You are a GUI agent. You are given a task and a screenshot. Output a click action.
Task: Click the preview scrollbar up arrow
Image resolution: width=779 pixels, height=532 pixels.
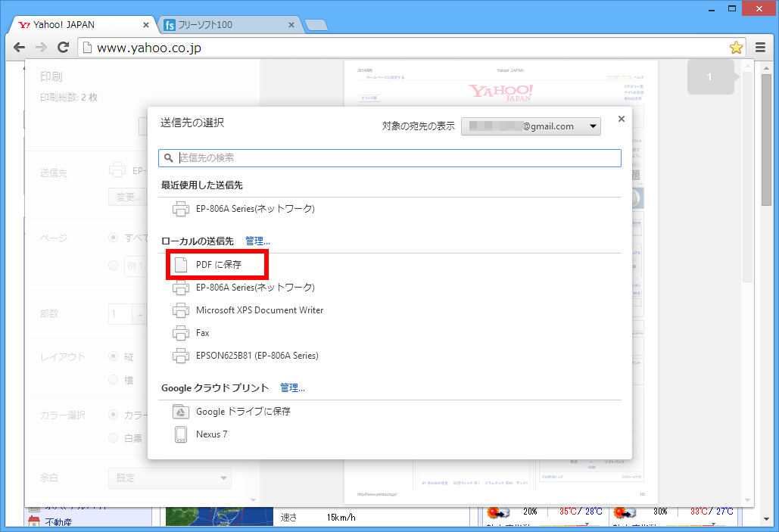pos(747,66)
